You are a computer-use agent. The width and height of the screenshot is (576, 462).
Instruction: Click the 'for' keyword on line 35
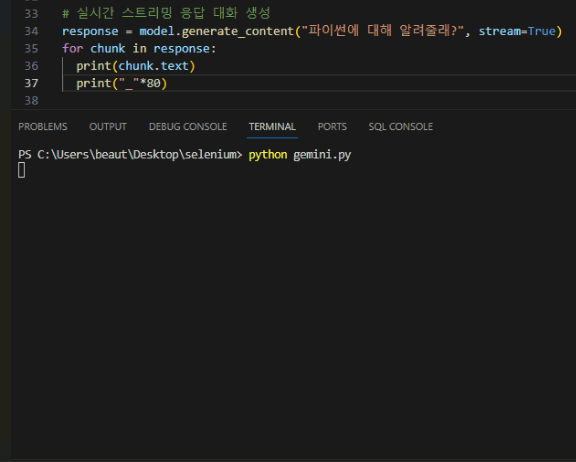pos(72,48)
